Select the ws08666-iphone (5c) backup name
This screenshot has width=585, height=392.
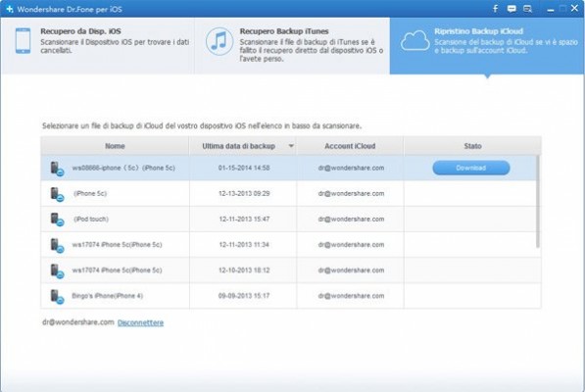pos(123,168)
